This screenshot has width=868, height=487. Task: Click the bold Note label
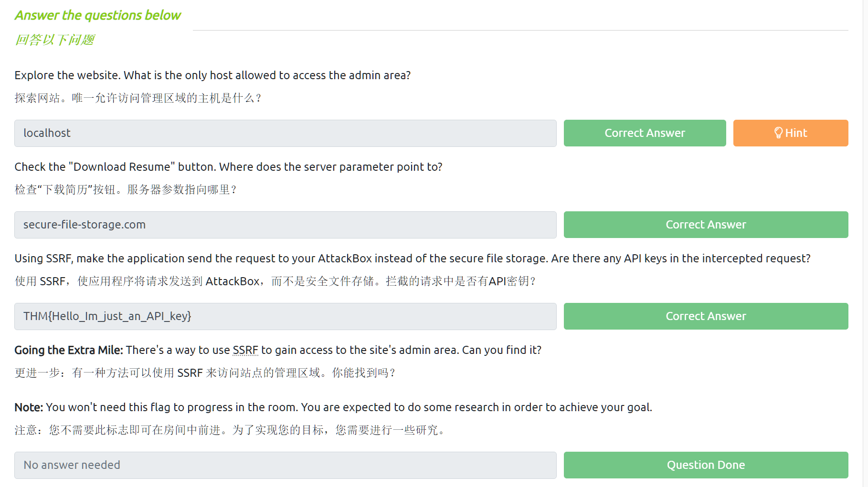[29, 407]
